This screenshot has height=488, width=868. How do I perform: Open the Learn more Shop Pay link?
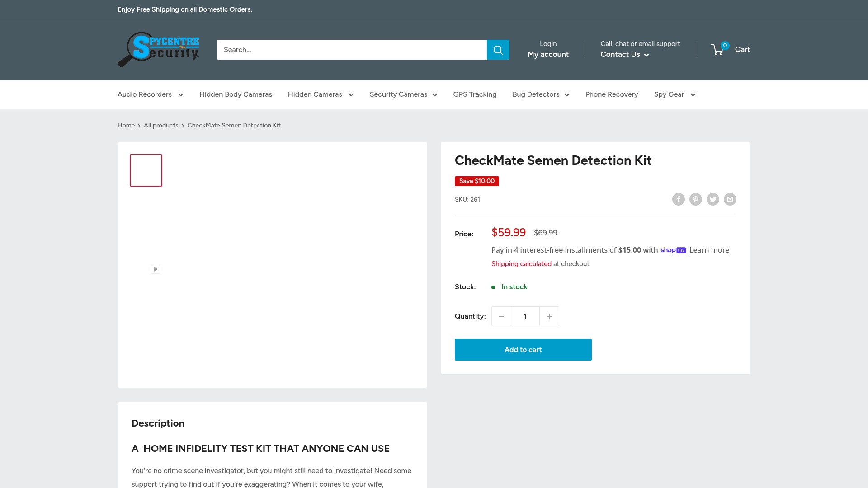pyautogui.click(x=709, y=250)
